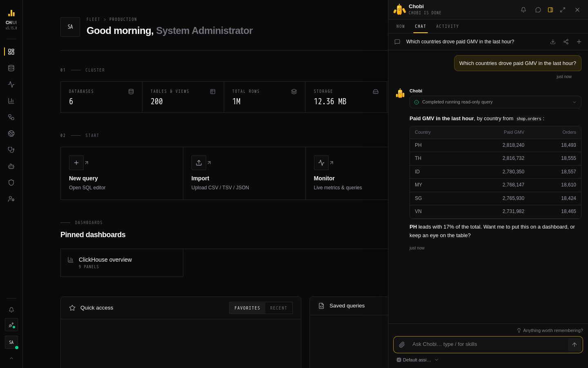Click the PH row in results table
Screen dimensions: 588x368
[x=495, y=145]
